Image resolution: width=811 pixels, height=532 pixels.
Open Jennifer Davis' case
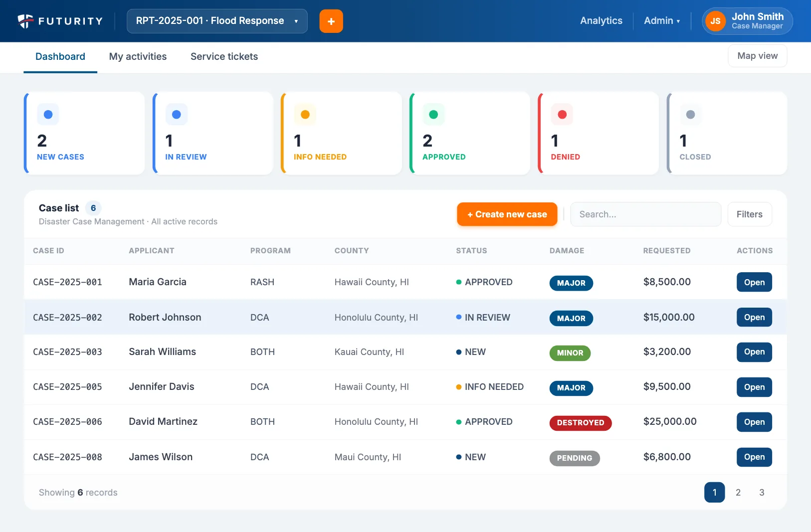point(754,387)
